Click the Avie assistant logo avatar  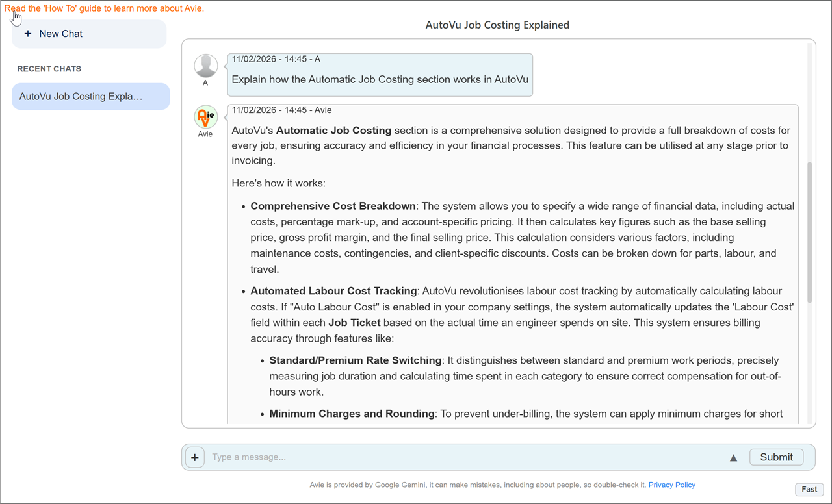pos(205,118)
